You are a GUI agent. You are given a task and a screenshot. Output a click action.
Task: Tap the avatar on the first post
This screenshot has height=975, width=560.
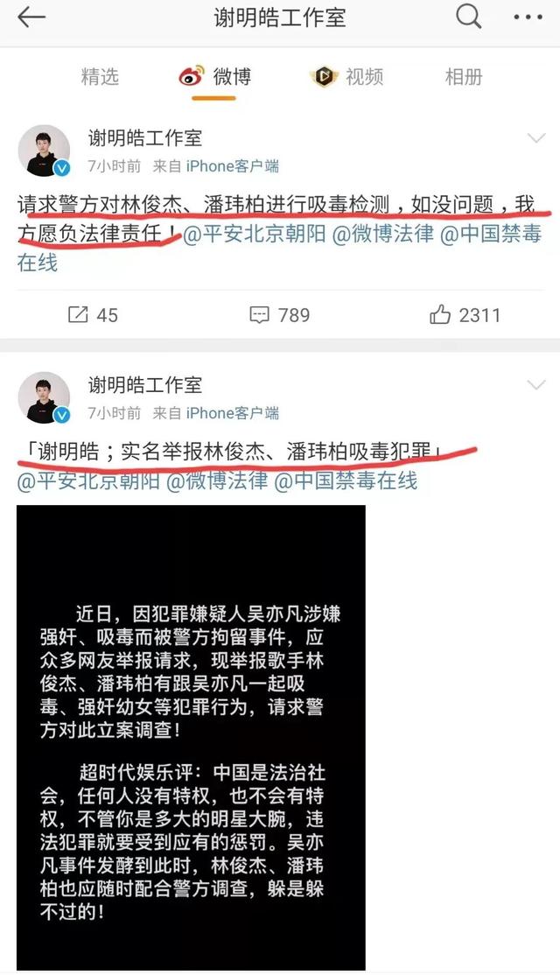click(44, 151)
